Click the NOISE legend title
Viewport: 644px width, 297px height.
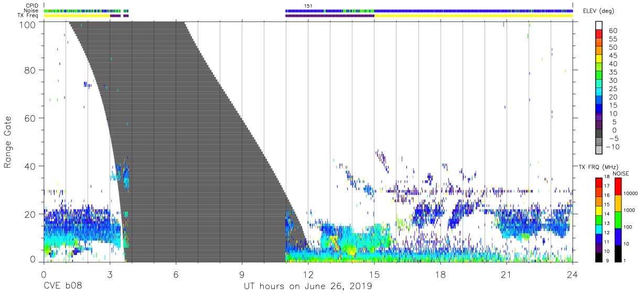coord(621,173)
